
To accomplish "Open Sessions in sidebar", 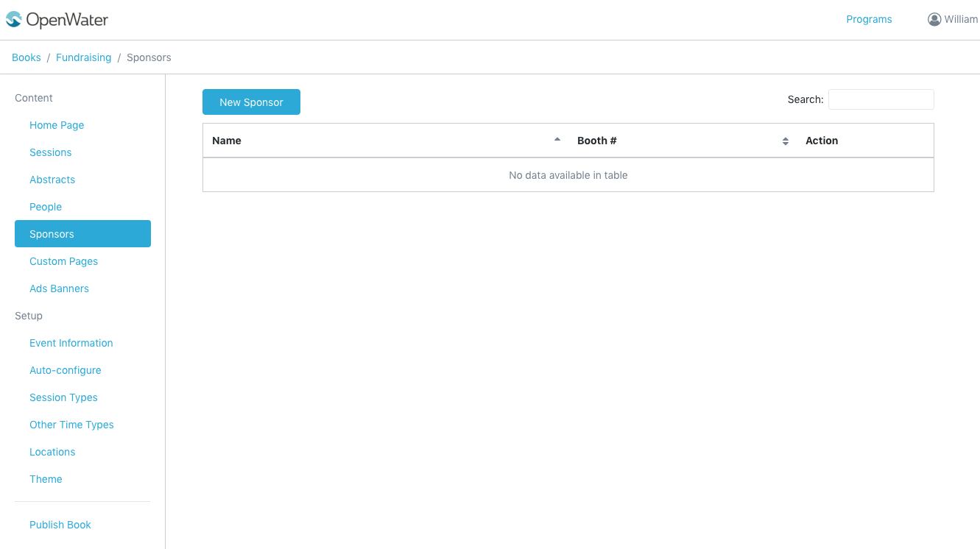I will pos(50,152).
